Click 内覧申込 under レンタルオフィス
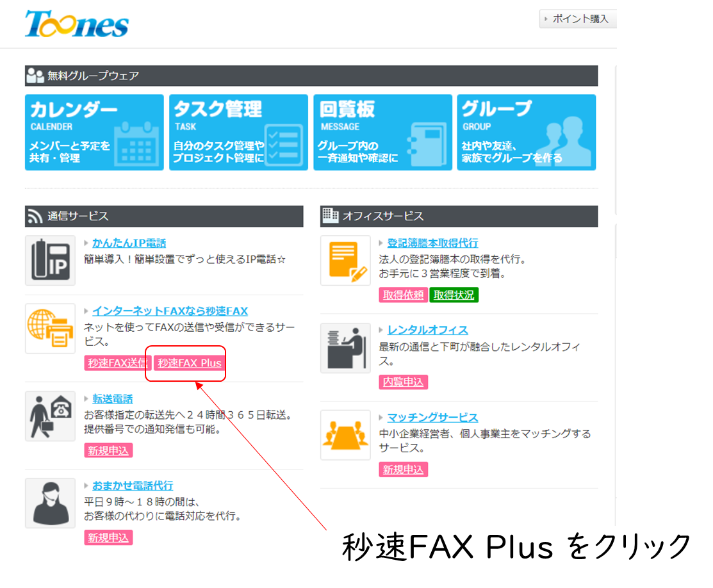 point(403,382)
